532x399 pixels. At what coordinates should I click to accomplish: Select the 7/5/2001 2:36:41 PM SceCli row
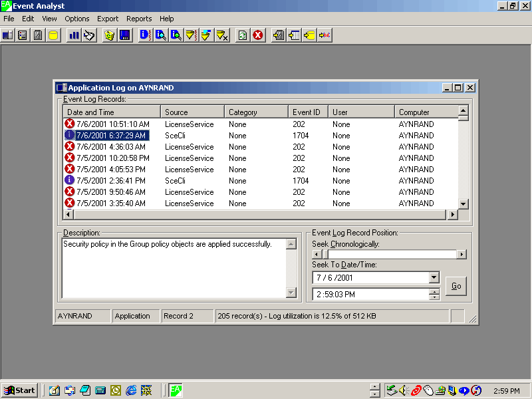(x=260, y=180)
